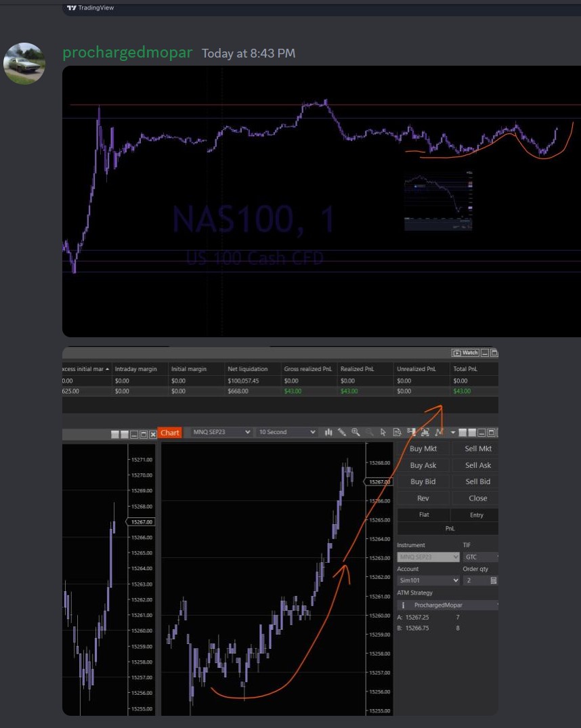The image size is (581, 728).
Task: Open the TIF GTC dropdown
Action: [x=481, y=557]
